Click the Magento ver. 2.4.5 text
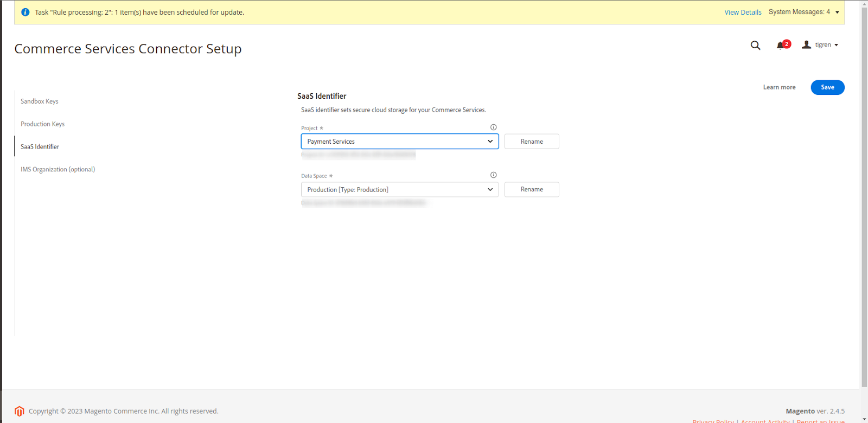The height and width of the screenshot is (423, 868). click(x=815, y=411)
